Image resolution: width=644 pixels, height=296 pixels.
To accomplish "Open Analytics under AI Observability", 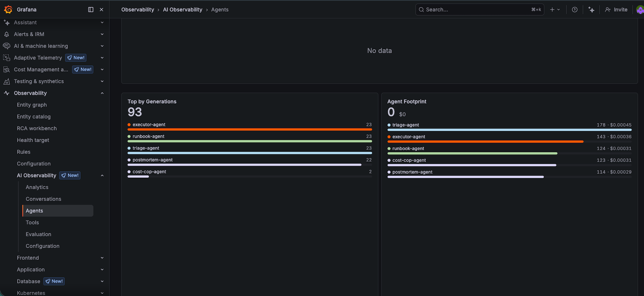I will 37,187.
